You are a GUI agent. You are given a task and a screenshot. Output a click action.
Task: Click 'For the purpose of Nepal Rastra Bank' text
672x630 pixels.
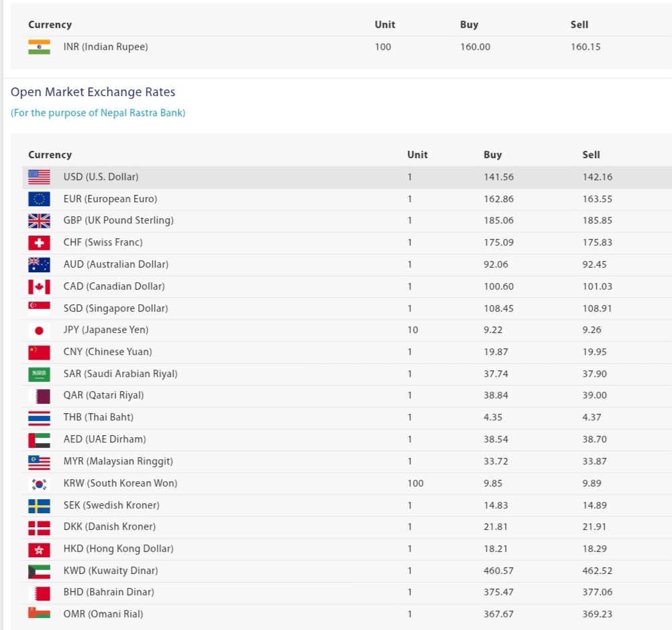tap(98, 113)
